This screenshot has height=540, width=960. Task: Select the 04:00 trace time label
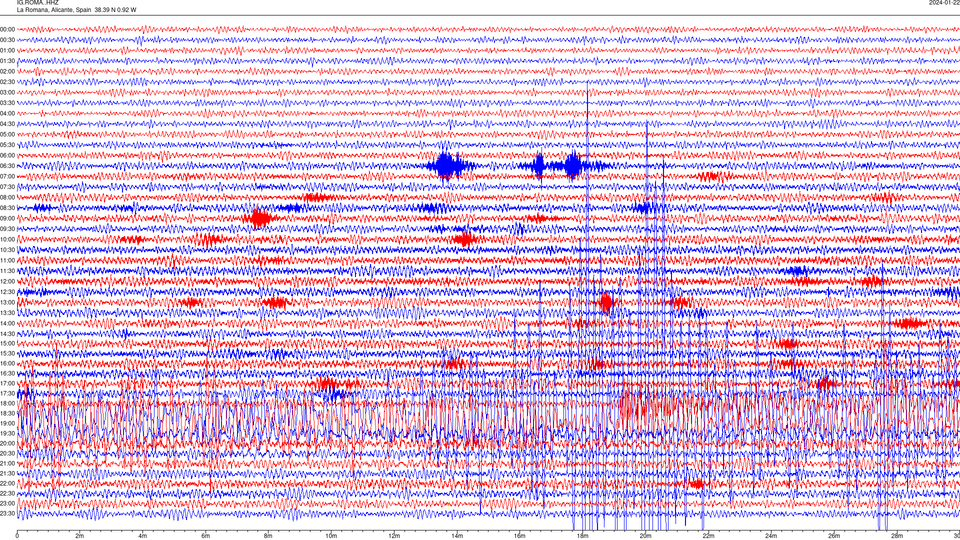click(x=7, y=113)
